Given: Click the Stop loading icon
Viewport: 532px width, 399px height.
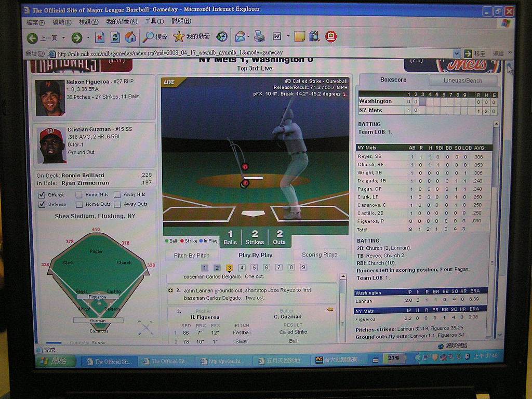Looking at the screenshot, I should [99, 37].
